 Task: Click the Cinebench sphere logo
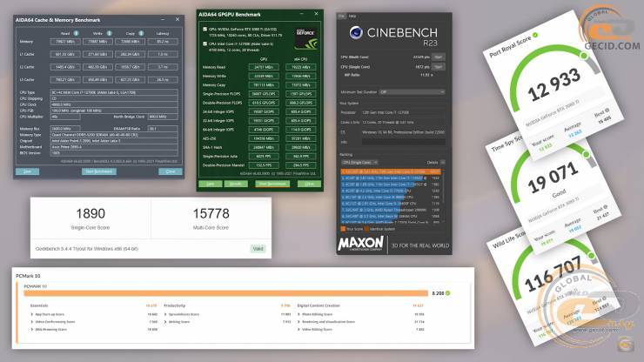point(356,32)
